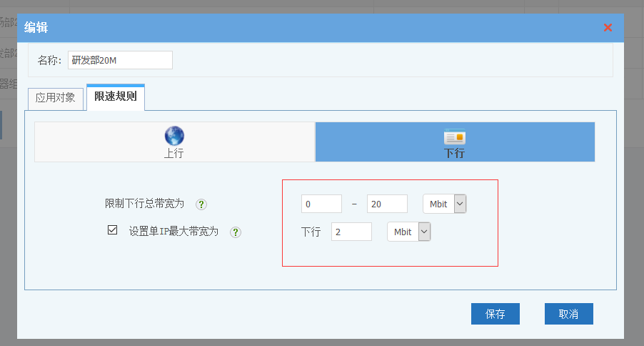Click the 设置单IP最大带宽 label text
The height and width of the screenshot is (346, 644).
[173, 232]
